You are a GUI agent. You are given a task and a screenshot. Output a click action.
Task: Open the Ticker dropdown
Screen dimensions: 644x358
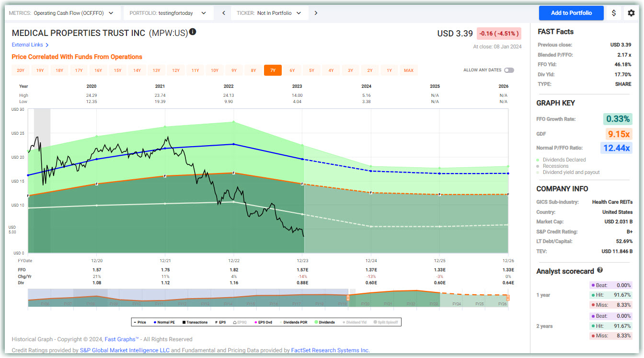tap(271, 13)
